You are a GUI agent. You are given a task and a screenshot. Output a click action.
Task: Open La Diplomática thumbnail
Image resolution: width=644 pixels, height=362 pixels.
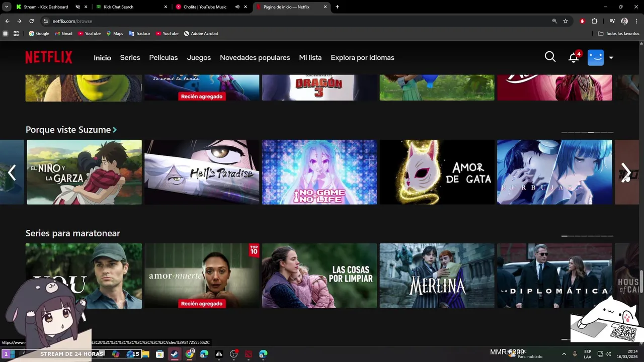pos(554,276)
